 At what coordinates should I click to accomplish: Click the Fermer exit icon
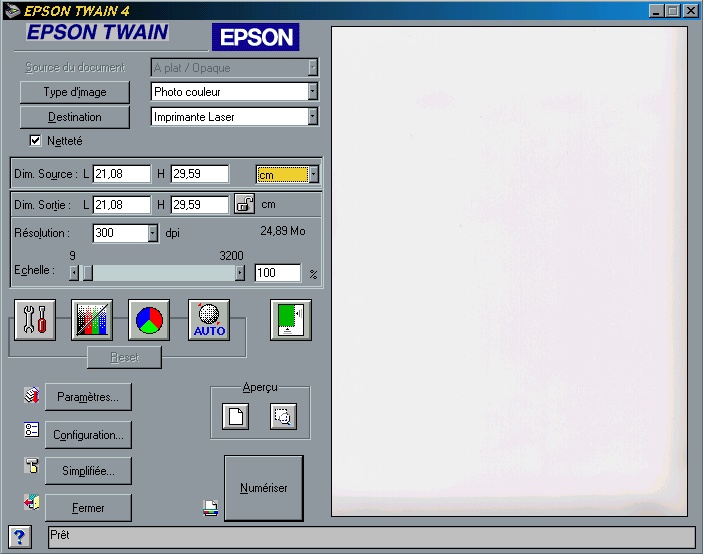pos(32,502)
